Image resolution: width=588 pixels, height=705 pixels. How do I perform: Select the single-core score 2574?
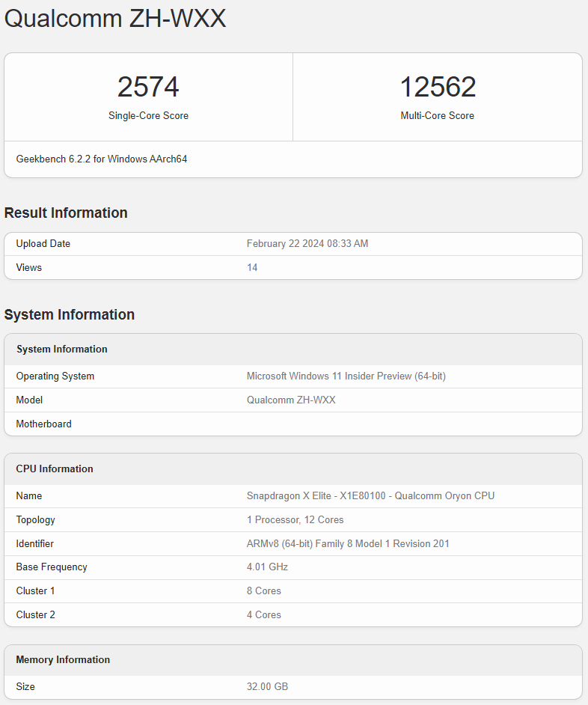pyautogui.click(x=148, y=87)
